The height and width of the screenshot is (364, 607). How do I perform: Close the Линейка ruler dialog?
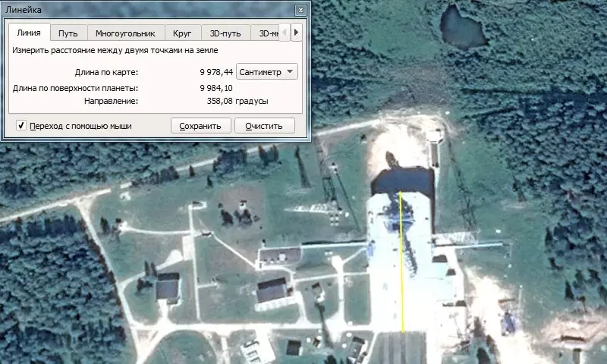click(x=301, y=10)
